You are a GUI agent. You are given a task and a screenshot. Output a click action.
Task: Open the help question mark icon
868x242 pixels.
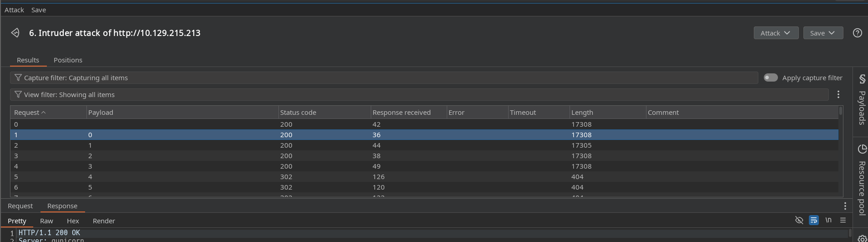coord(857,33)
